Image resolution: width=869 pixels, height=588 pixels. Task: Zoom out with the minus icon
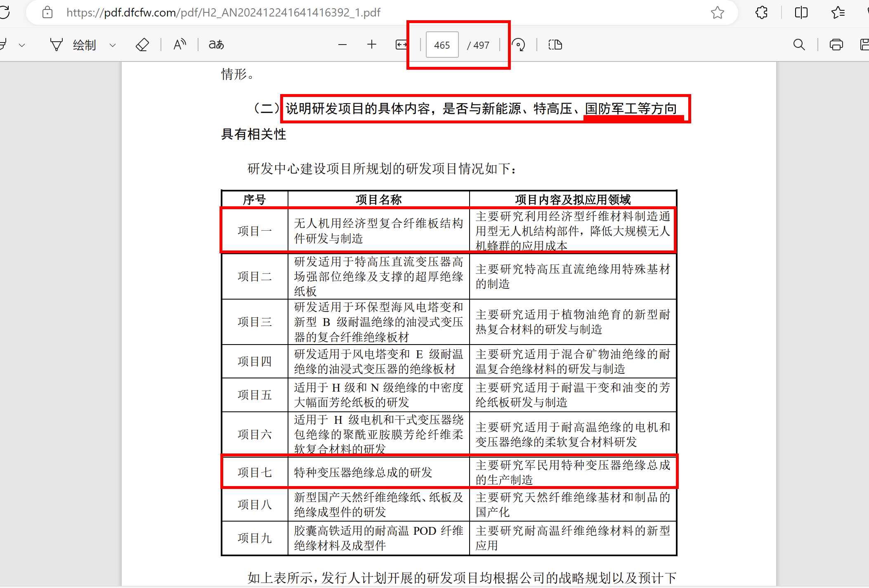click(342, 45)
